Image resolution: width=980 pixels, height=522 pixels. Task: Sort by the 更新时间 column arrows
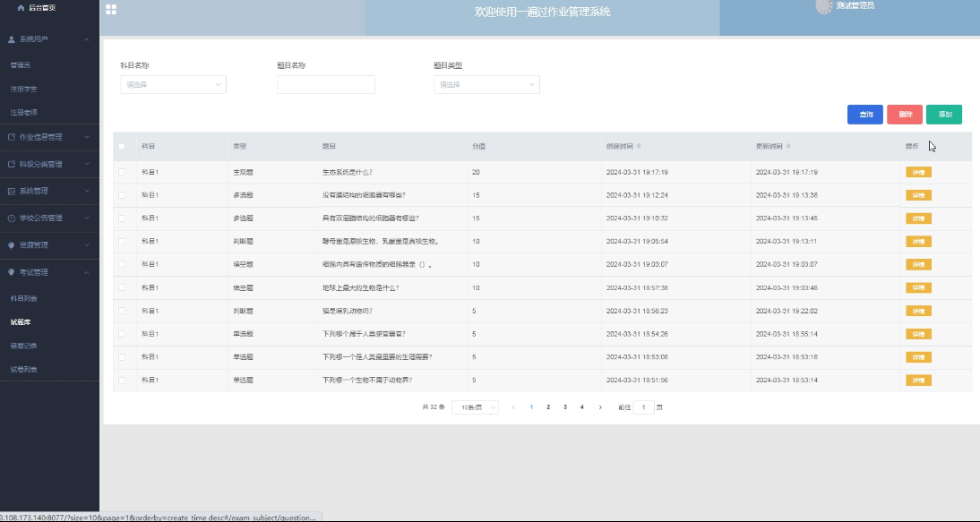[x=788, y=146]
